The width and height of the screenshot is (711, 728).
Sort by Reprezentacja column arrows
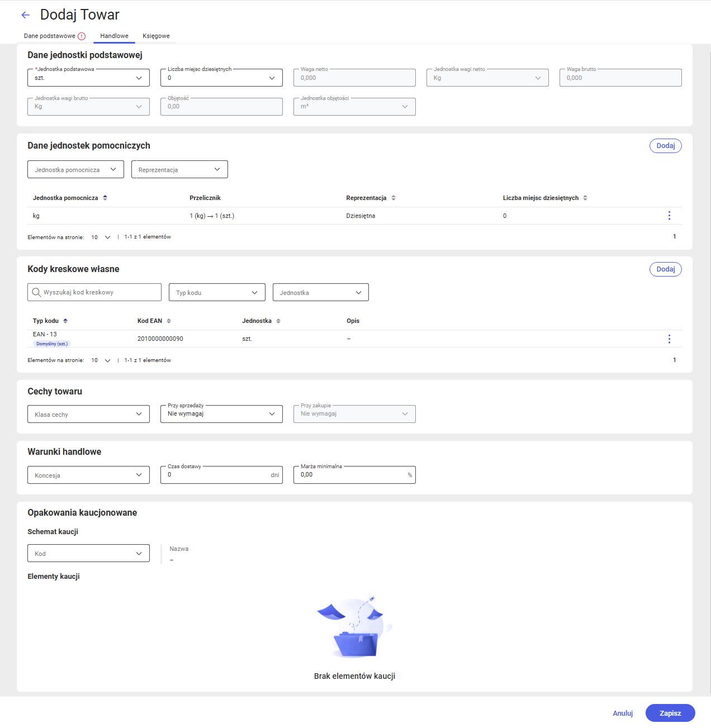394,198
